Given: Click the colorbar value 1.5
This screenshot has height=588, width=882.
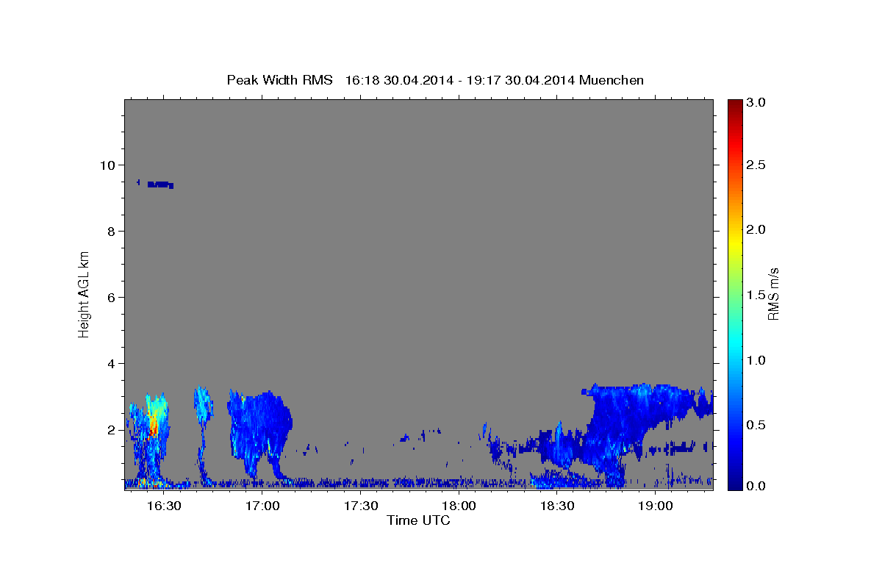Looking at the screenshot, I should tap(757, 295).
